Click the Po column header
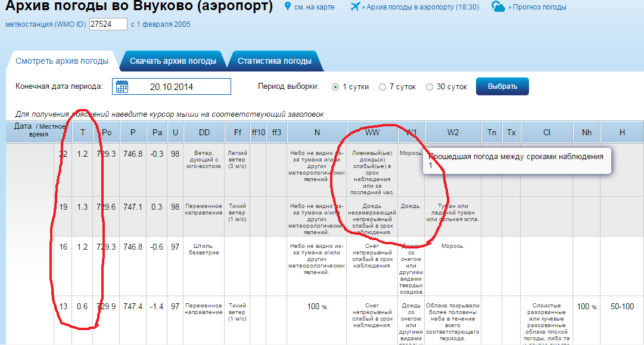Image resolution: width=644 pixels, height=345 pixels. tap(107, 132)
